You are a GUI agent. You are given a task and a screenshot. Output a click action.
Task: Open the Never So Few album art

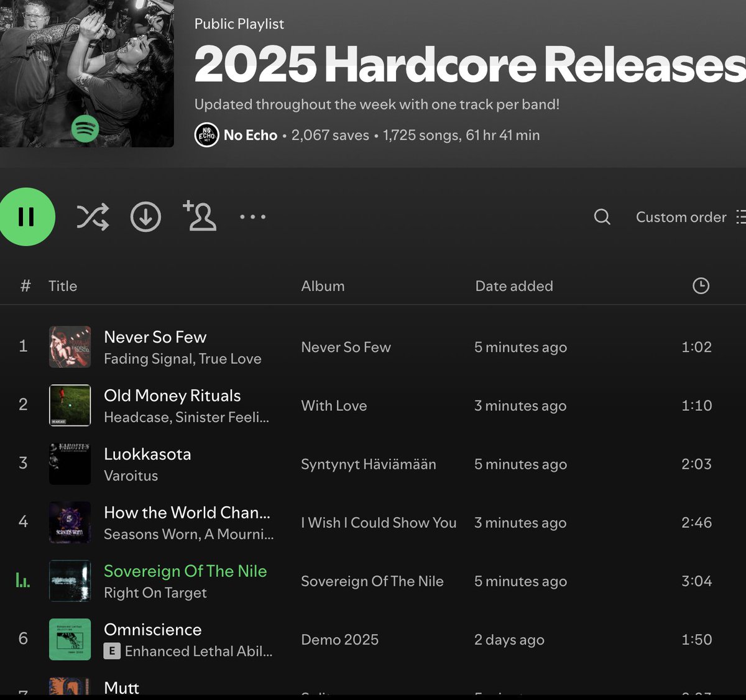pyautogui.click(x=70, y=347)
